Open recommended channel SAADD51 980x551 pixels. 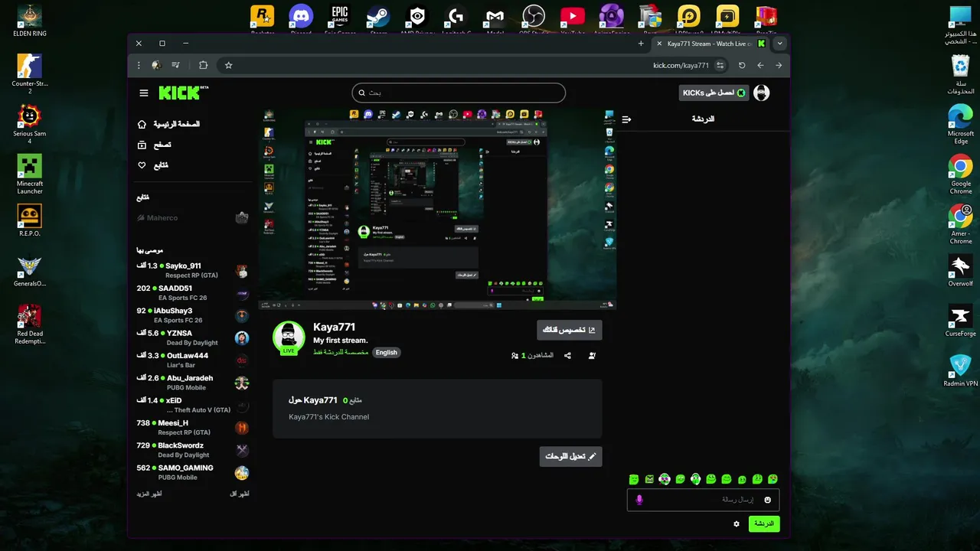192,293
